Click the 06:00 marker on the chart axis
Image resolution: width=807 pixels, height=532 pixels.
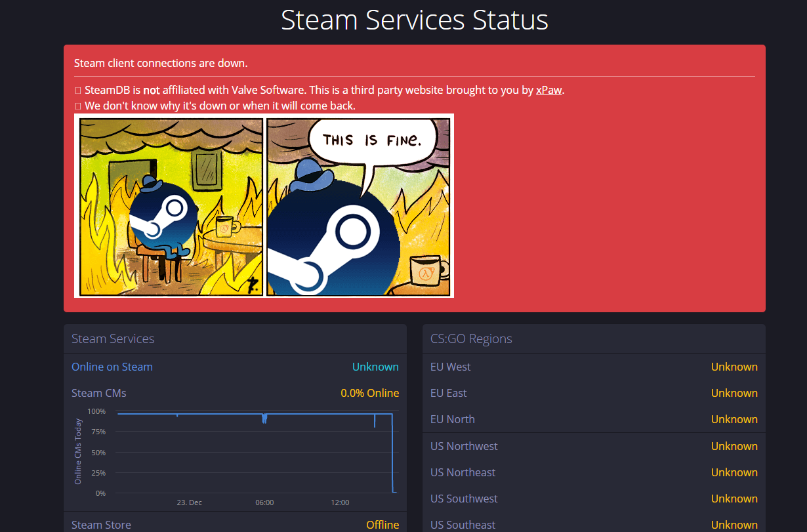[x=264, y=502]
